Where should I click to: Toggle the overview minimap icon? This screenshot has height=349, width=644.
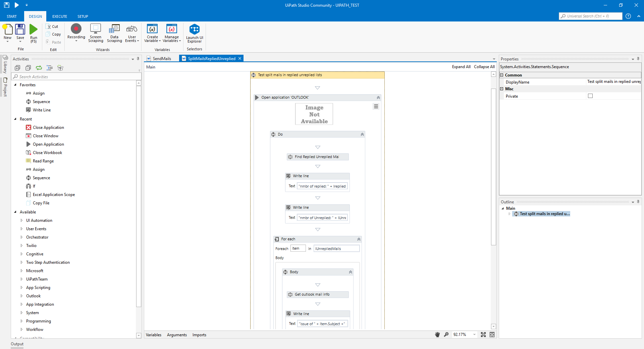[492, 335]
